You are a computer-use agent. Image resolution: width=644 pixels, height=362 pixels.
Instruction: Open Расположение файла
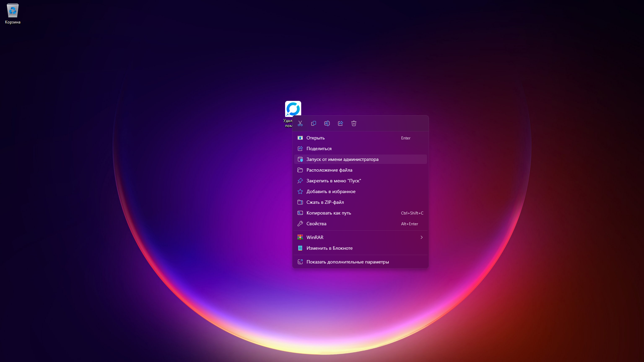coord(329,170)
